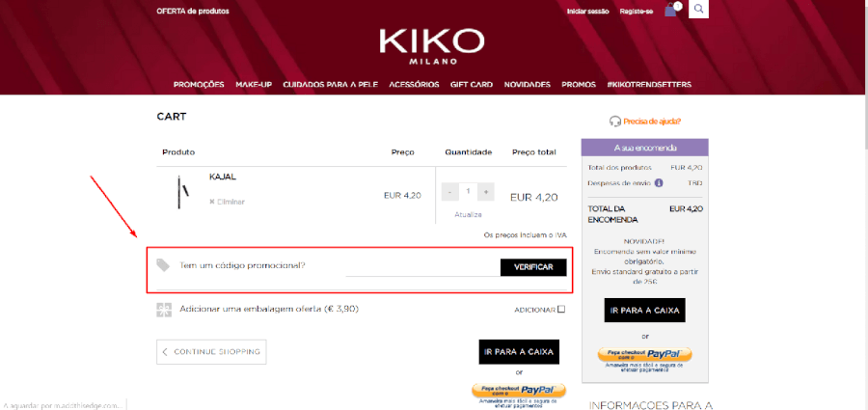Click the OFERTA de produtos link
The height and width of the screenshot is (410, 868).
tap(193, 11)
